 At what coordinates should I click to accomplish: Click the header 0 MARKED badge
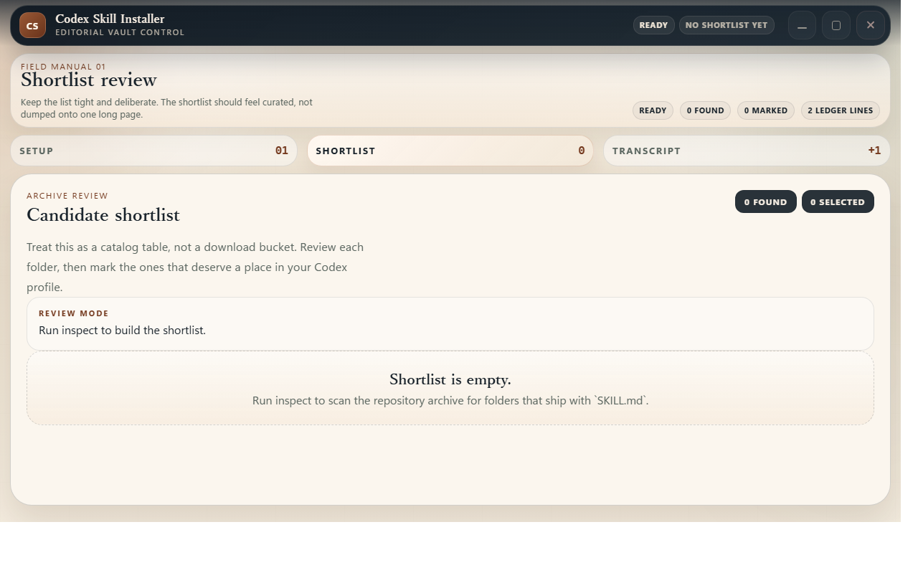(766, 110)
